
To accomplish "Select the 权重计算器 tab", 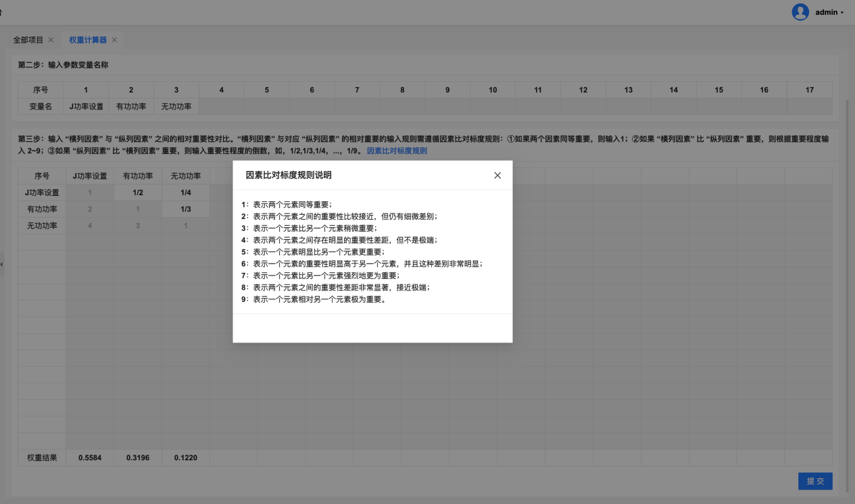I will (88, 40).
